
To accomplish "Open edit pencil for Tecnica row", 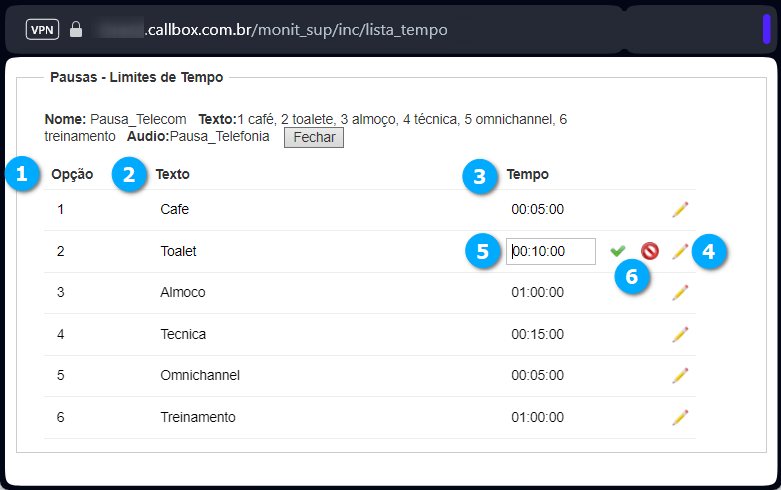I will [x=680, y=334].
